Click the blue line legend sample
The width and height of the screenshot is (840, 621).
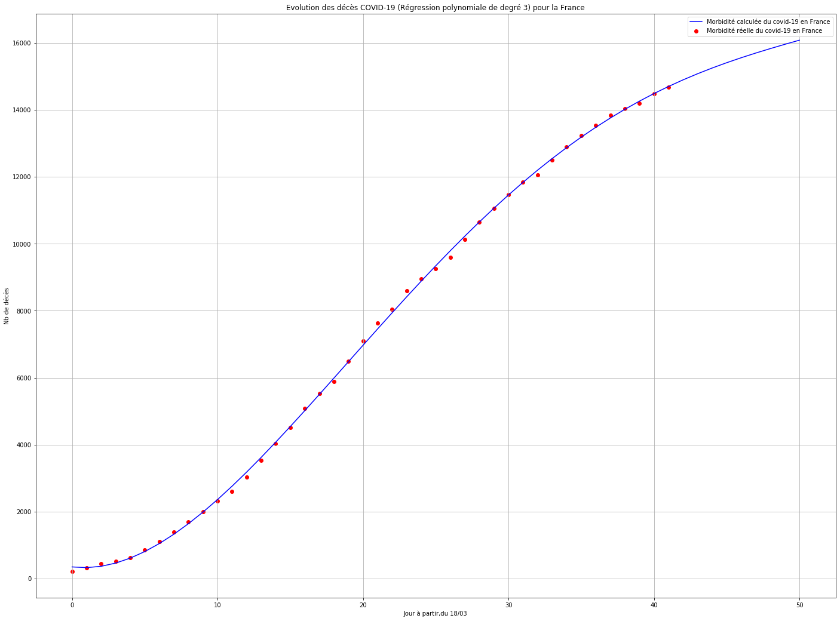pyautogui.click(x=697, y=22)
